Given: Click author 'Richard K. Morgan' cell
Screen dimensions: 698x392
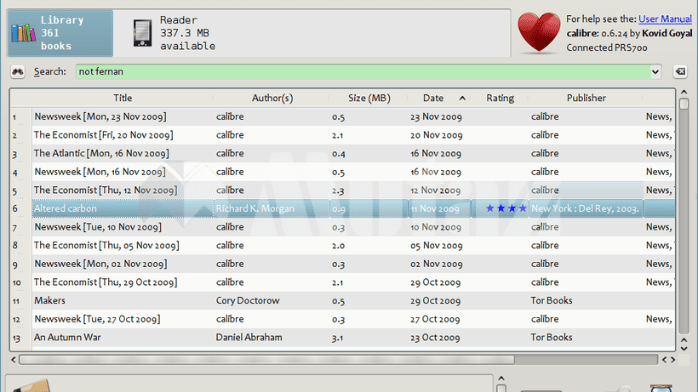Looking at the screenshot, I should pos(272,208).
